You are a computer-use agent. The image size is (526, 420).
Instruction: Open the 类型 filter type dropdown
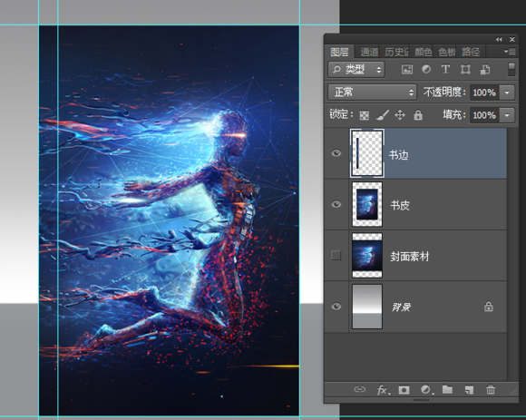click(356, 70)
